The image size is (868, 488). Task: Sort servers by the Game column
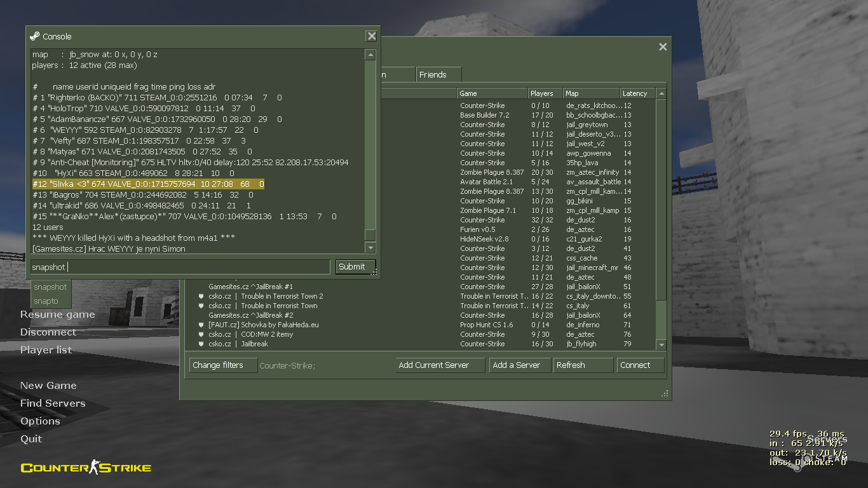point(492,93)
